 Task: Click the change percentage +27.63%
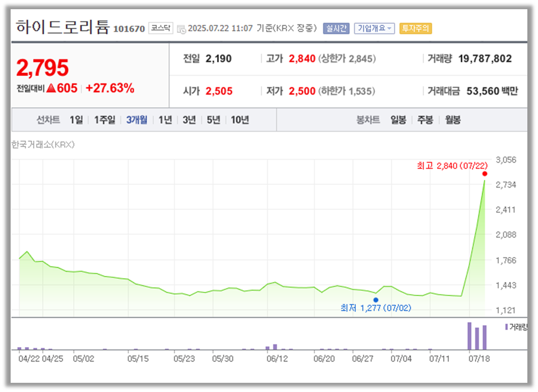(110, 88)
